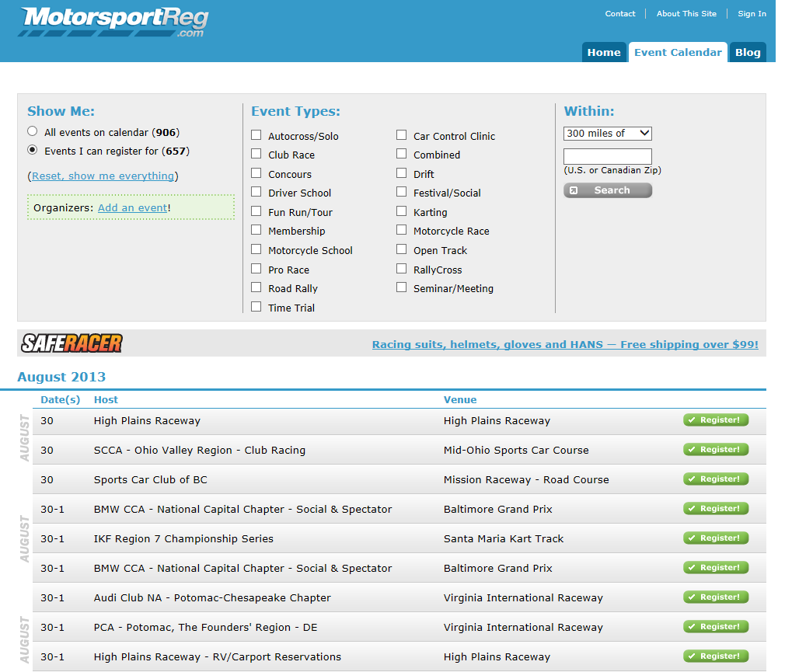The height and width of the screenshot is (672, 785).
Task: Register for SCCA Ohio Valley Region event
Action: pos(716,449)
